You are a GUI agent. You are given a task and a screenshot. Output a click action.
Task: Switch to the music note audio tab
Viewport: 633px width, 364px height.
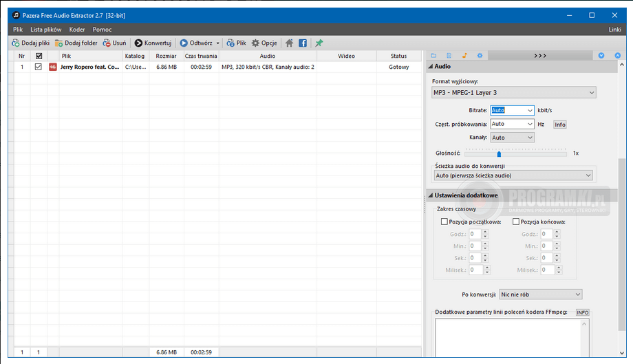(464, 56)
